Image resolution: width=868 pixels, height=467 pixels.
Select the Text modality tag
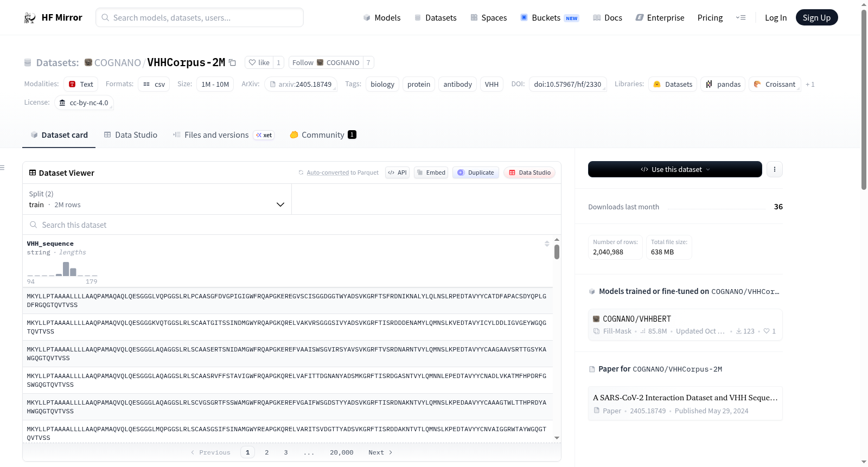[81, 84]
